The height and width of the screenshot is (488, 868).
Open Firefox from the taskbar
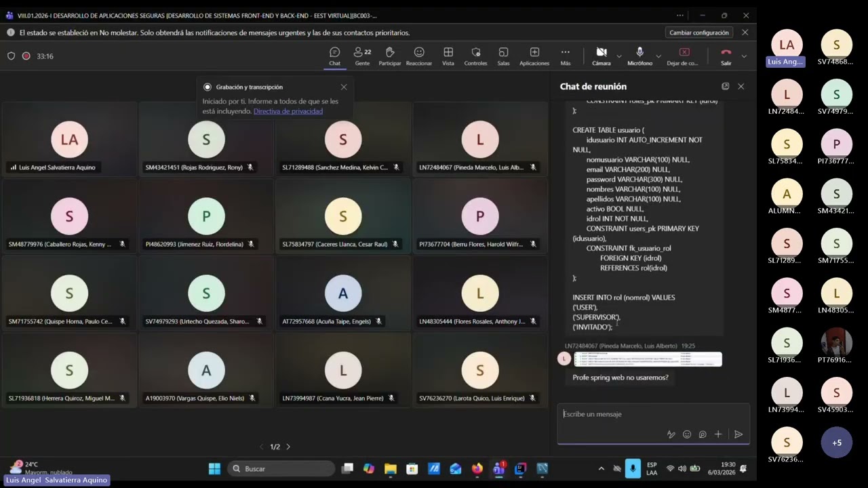coord(477,468)
